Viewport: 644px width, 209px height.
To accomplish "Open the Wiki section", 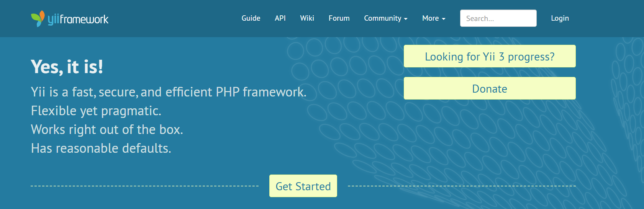I will [x=307, y=18].
